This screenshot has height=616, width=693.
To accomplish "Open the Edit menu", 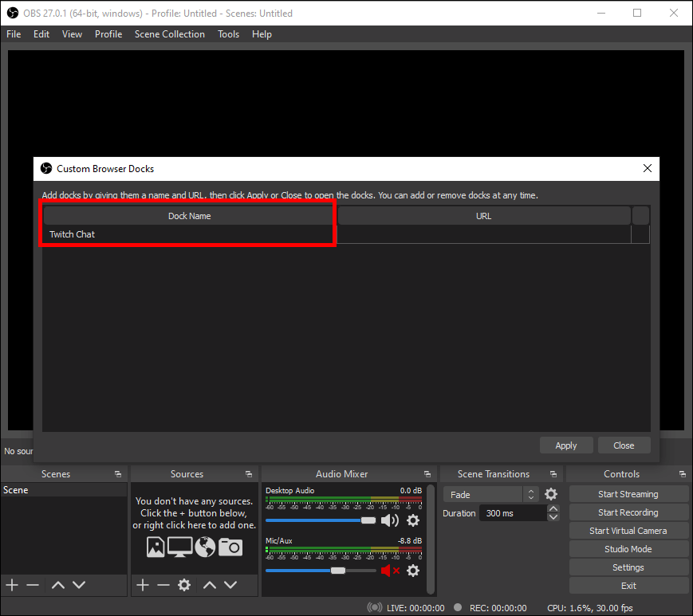I will pyautogui.click(x=41, y=34).
